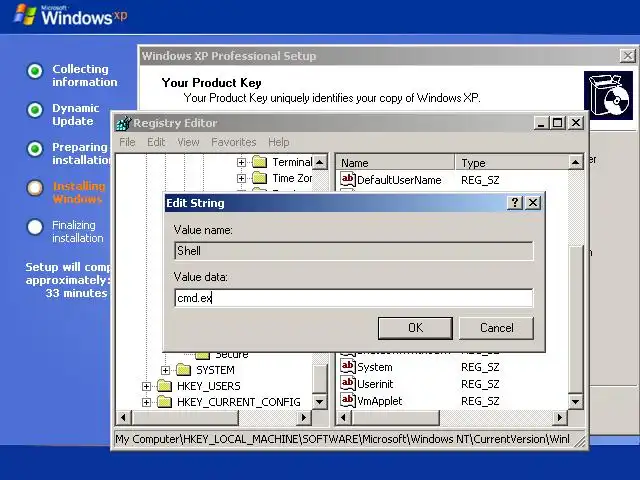Expand the HKEY_CURRENT_CONFIG node

coord(146,402)
